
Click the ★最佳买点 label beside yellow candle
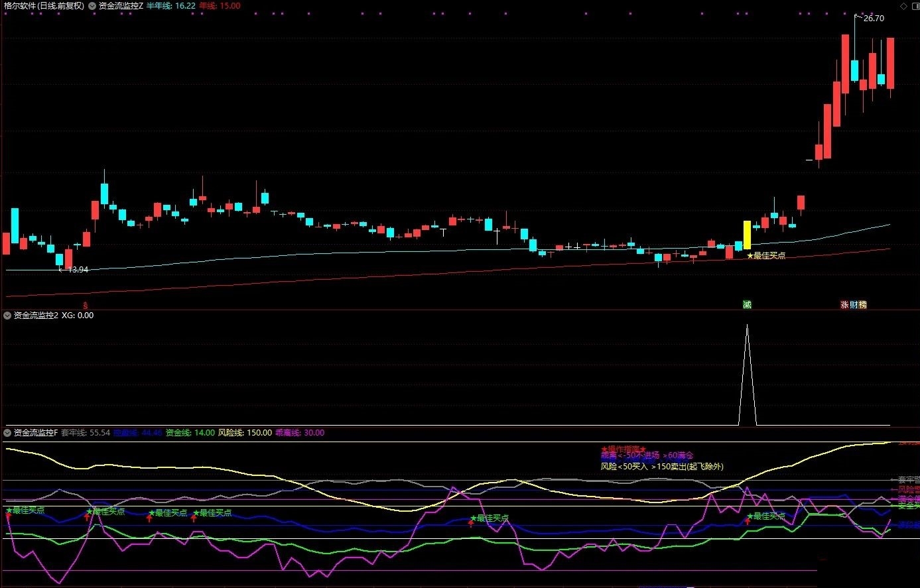766,255
